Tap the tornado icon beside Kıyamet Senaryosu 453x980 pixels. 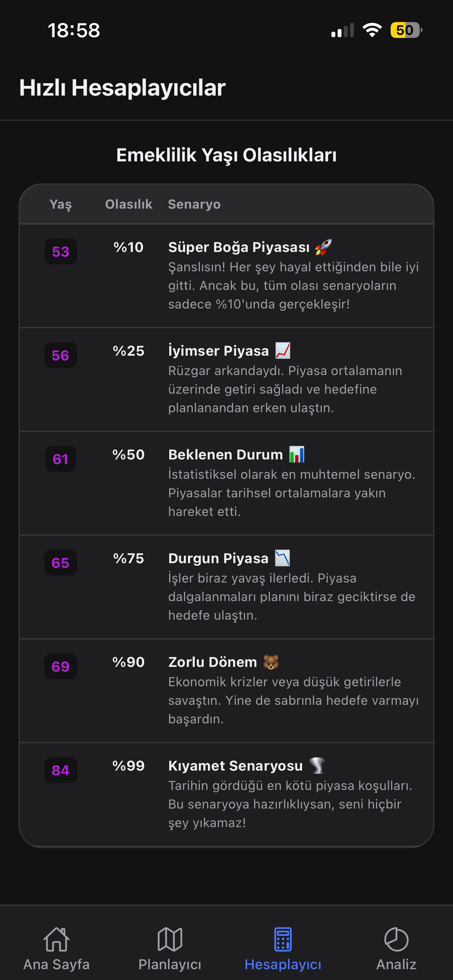[x=317, y=766]
